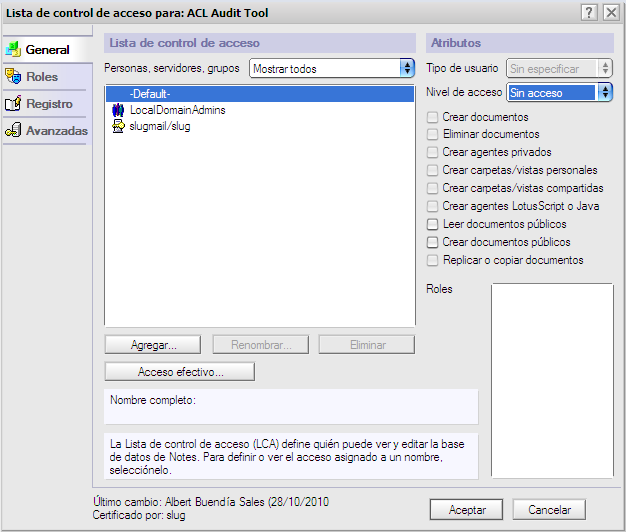Toggle Crear carpetas/vistas compartidas checkbox
626x532 pixels.
coord(432,188)
